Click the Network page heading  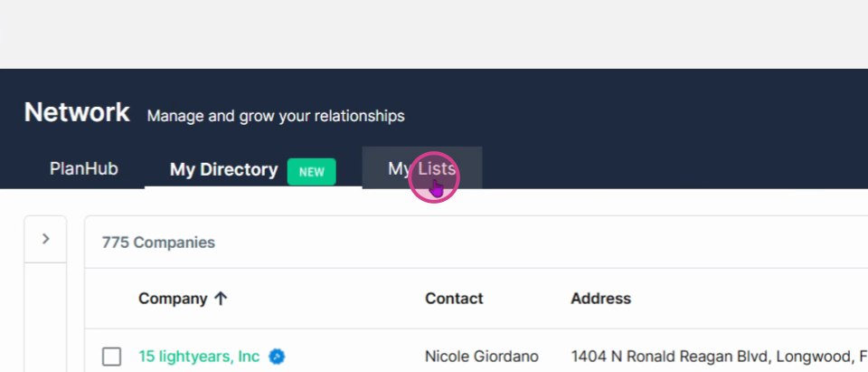(x=77, y=112)
